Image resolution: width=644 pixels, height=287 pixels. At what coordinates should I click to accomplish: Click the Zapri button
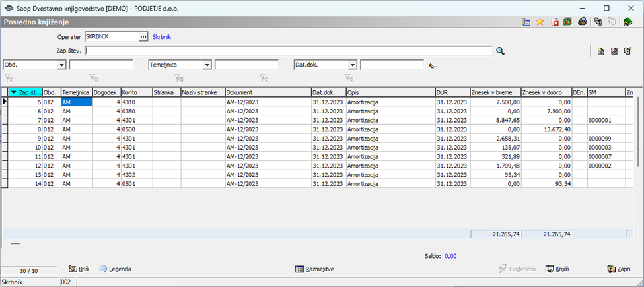pos(618,269)
